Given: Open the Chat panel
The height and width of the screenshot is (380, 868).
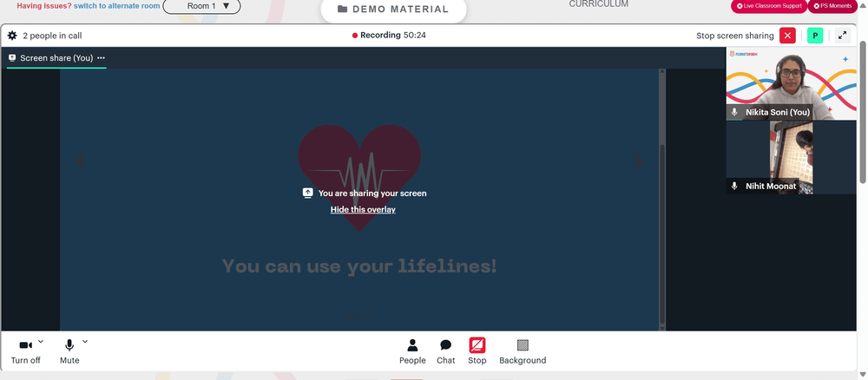Looking at the screenshot, I should tap(445, 351).
